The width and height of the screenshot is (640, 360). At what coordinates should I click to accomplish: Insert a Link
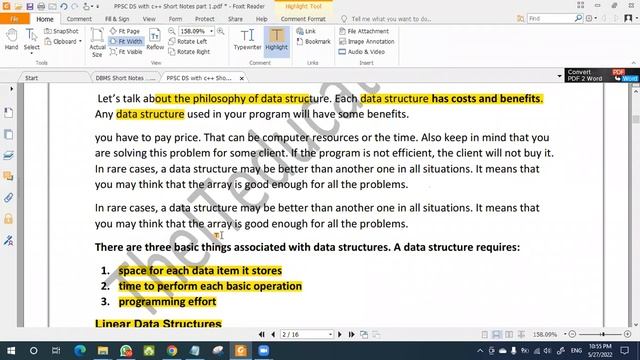[x=306, y=31]
